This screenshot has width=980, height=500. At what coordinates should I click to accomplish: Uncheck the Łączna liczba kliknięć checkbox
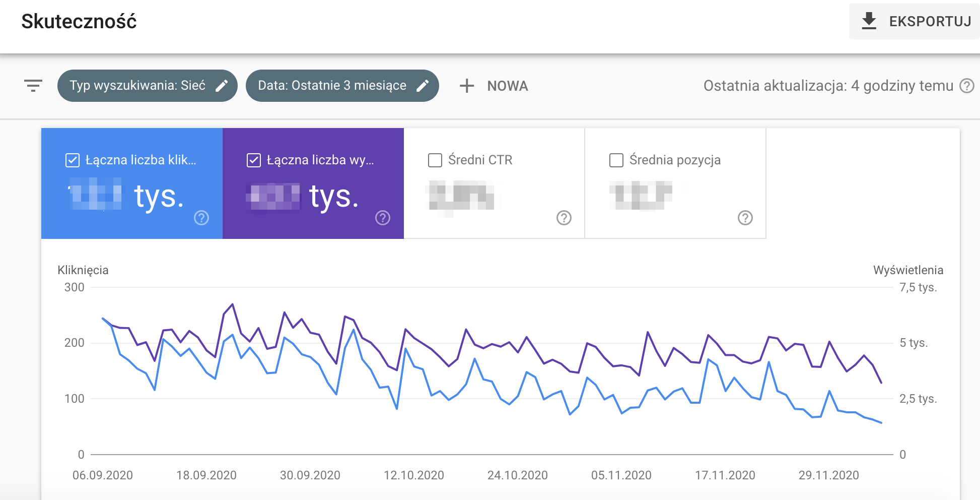tap(73, 160)
